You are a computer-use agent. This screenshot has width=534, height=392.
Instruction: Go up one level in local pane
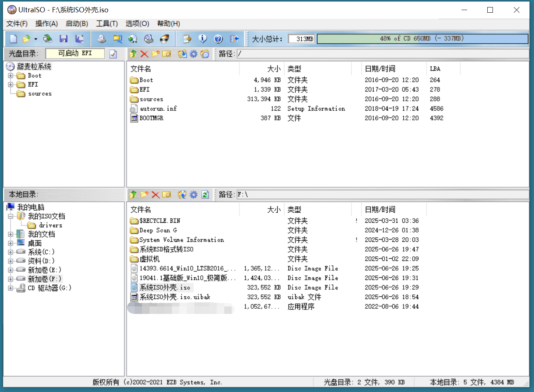tap(133, 195)
